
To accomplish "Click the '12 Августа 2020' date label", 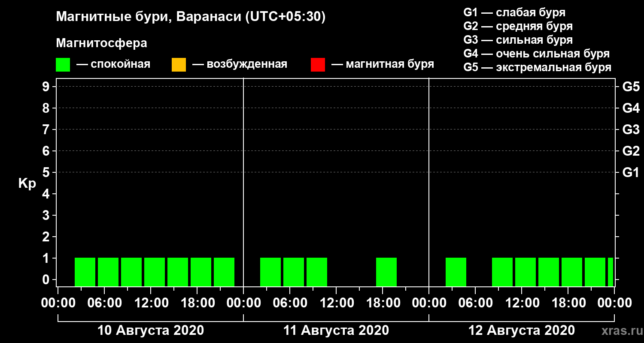I will point(522,331).
